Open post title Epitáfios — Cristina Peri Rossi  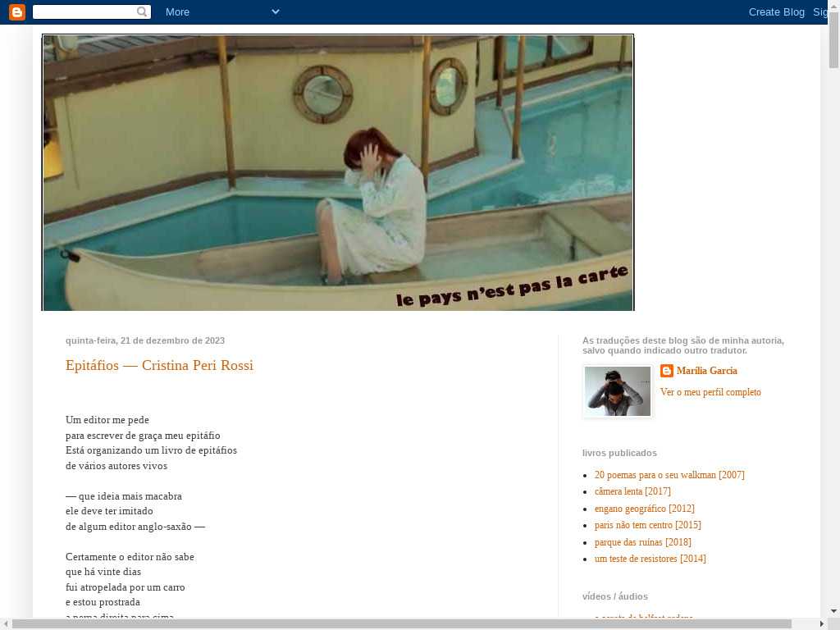159,365
